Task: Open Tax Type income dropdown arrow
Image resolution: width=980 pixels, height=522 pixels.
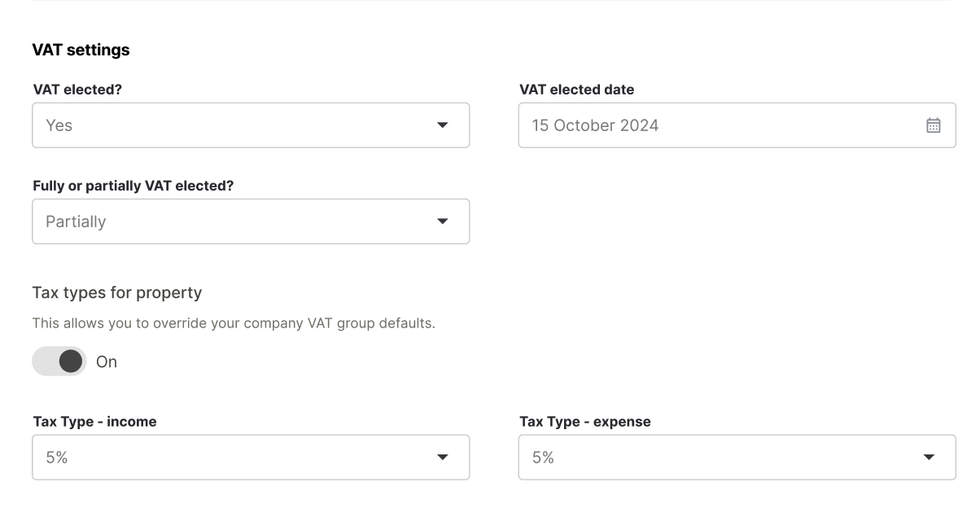Action: tap(442, 458)
